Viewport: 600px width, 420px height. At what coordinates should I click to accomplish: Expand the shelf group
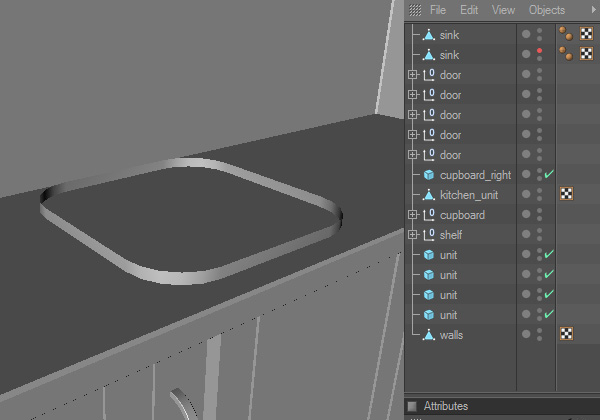click(x=412, y=234)
